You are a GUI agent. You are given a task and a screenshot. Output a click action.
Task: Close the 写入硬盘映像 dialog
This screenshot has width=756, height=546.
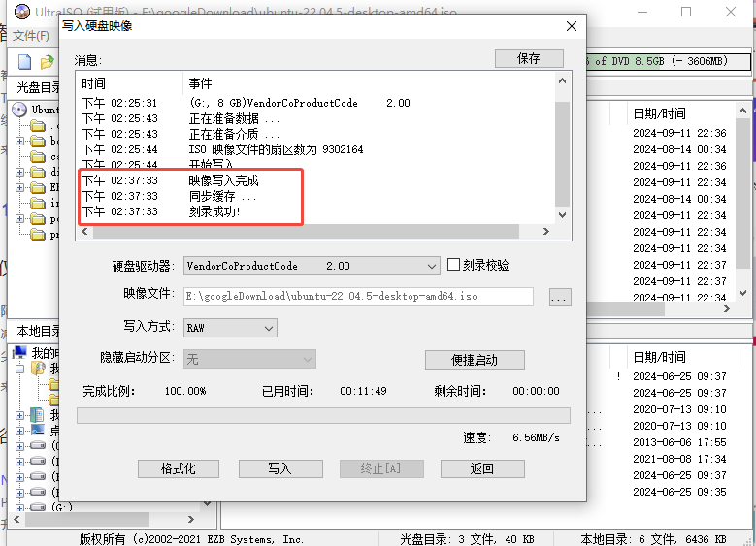[572, 26]
